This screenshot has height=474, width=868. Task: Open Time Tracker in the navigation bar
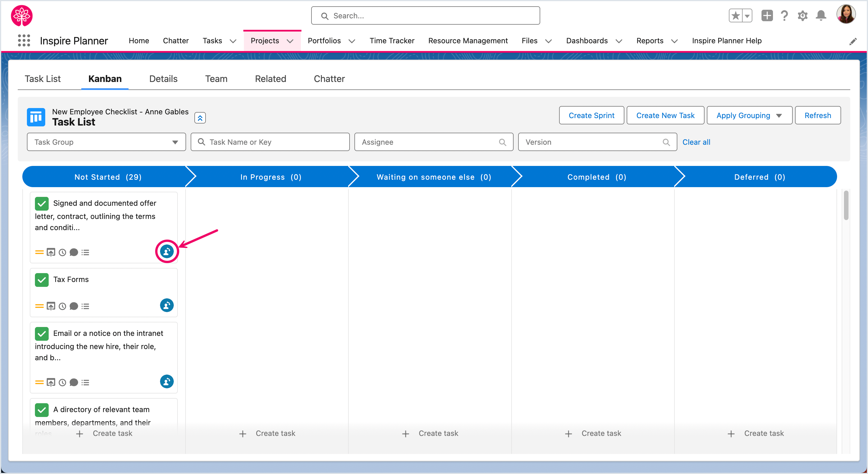pos(392,41)
